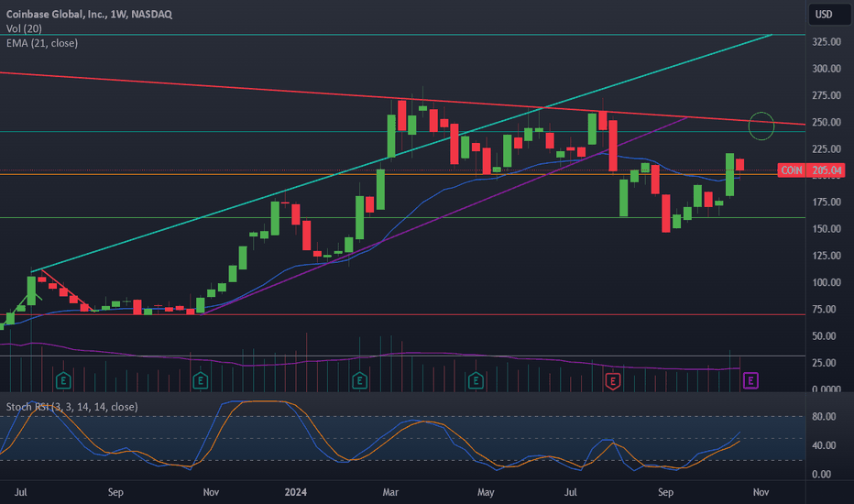The width and height of the screenshot is (854, 504).
Task: Click the May label on time axis
Action: (x=486, y=492)
